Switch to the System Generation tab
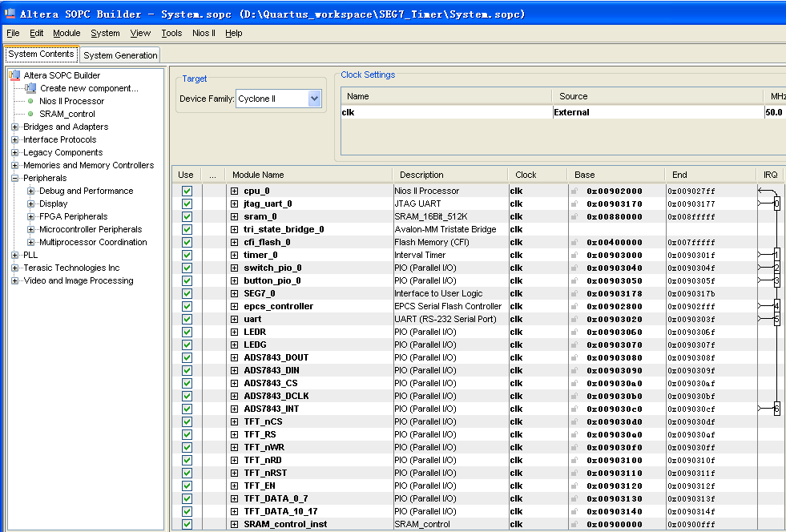 (x=120, y=55)
